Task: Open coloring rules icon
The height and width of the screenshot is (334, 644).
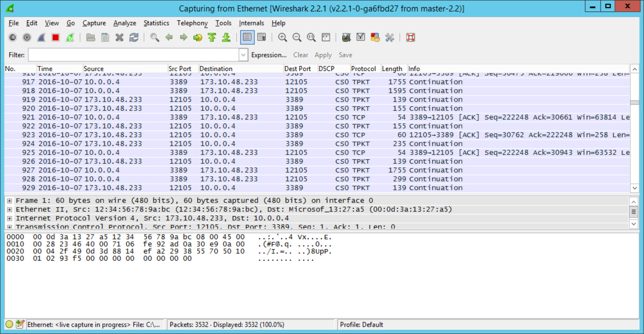Action: [375, 38]
